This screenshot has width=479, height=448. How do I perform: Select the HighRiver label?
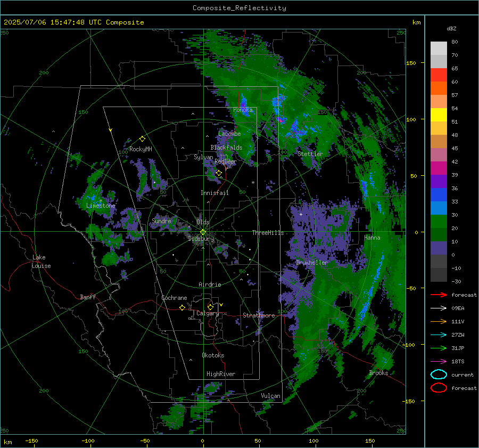click(x=221, y=374)
